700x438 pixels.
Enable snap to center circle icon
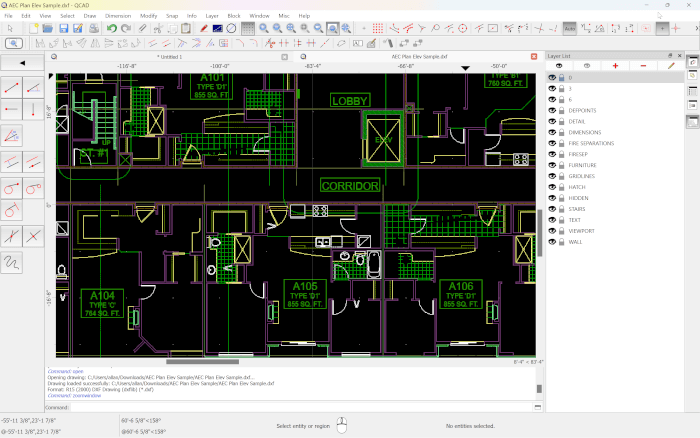[x=463, y=29]
